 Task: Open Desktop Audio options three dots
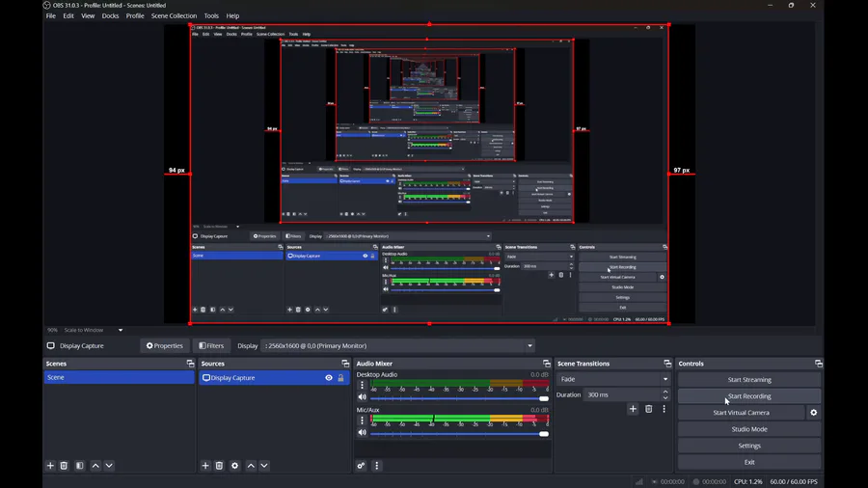point(362,385)
